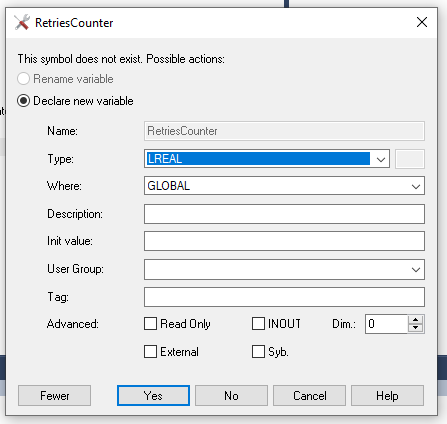This screenshot has width=447, height=424.
Task: Increase the Dim. value with up arrow
Action: point(415,320)
